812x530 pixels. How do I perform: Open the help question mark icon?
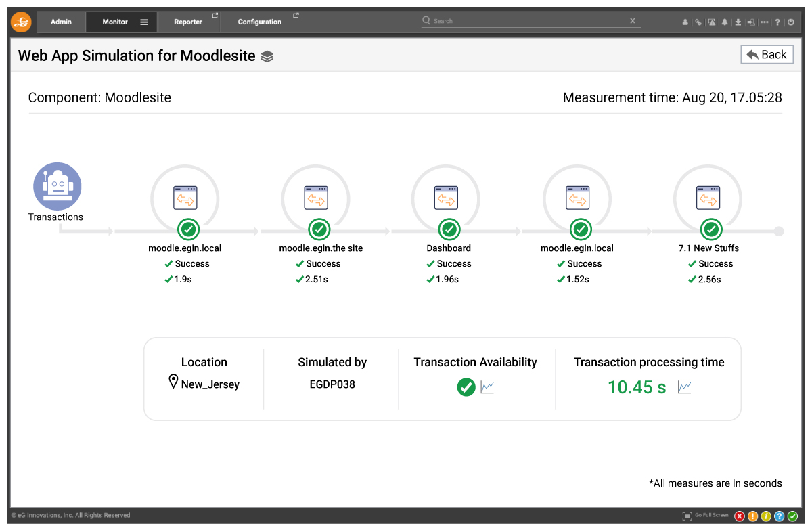pyautogui.click(x=778, y=22)
